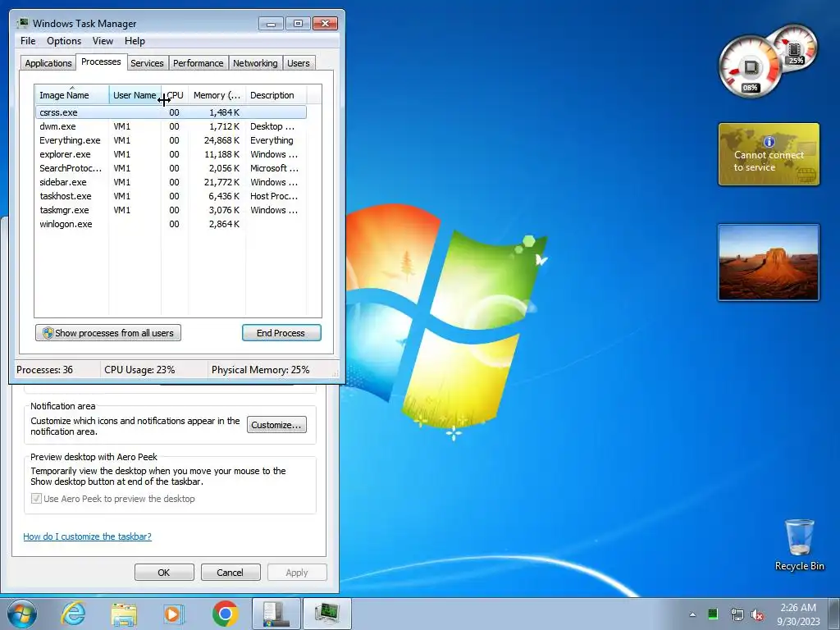Click the CPU Usage: 23% status entry

coord(139,370)
